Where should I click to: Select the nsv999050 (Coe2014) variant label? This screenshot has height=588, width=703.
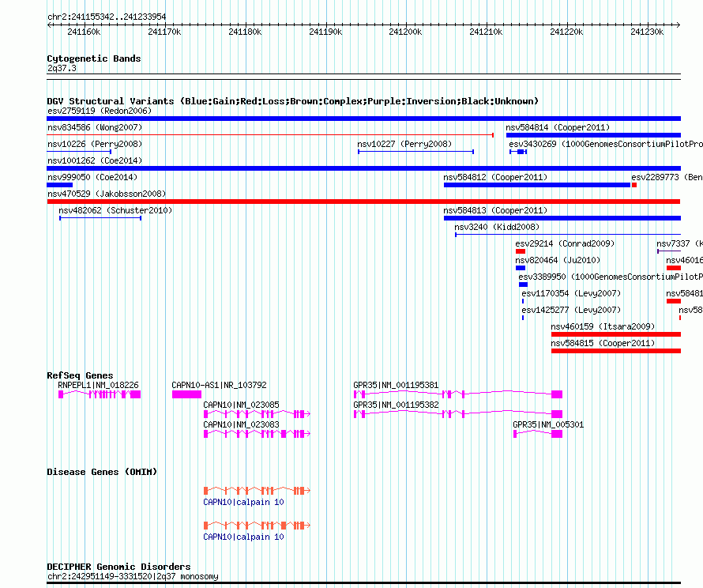[x=92, y=177]
